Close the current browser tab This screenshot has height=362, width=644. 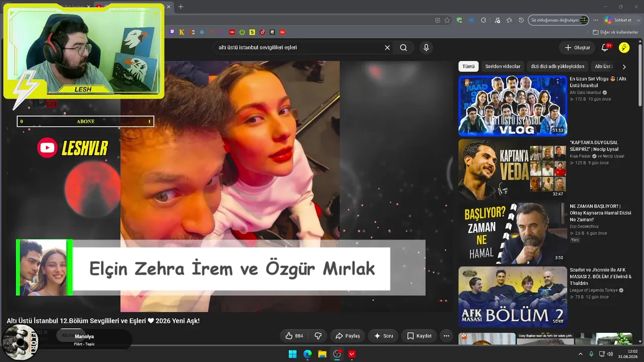click(169, 7)
